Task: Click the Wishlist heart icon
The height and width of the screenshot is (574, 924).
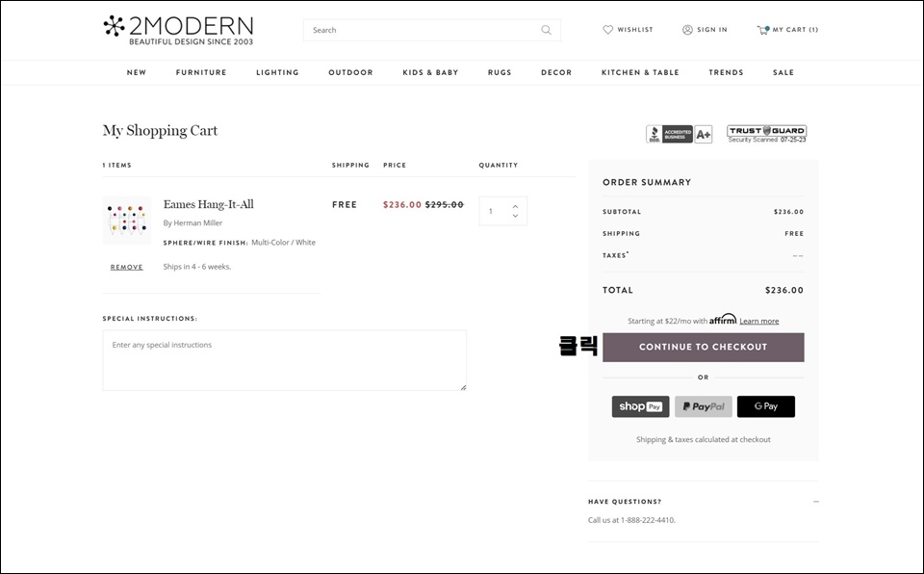Action: (607, 30)
